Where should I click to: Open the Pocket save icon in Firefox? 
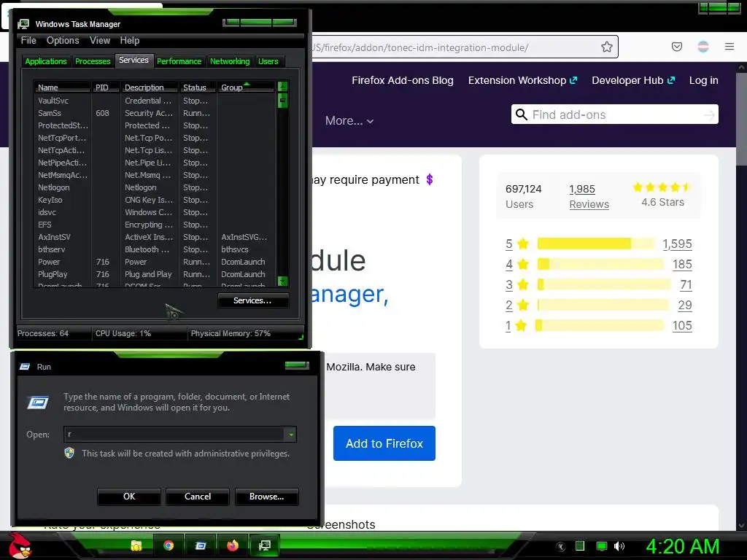(677, 47)
